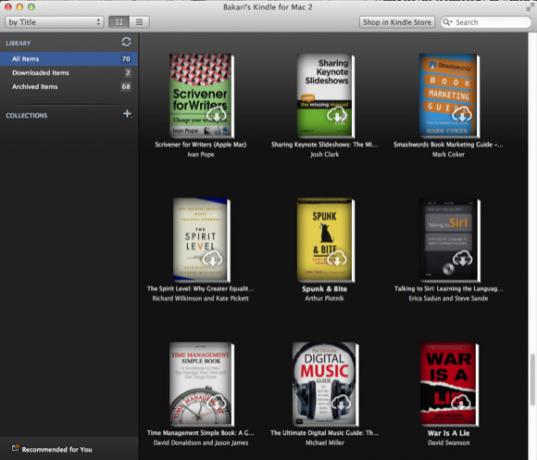Open the Spunk & Bite book cover

[x=325, y=240]
